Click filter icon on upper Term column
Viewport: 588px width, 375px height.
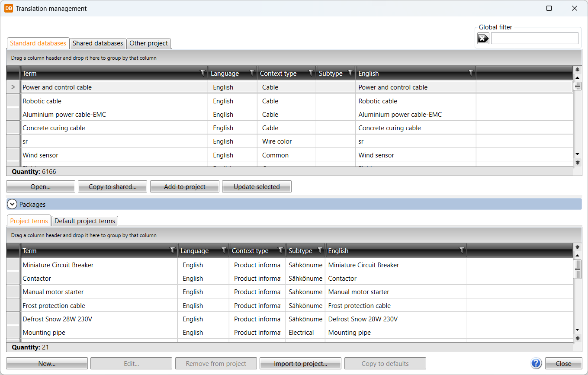[202, 73]
